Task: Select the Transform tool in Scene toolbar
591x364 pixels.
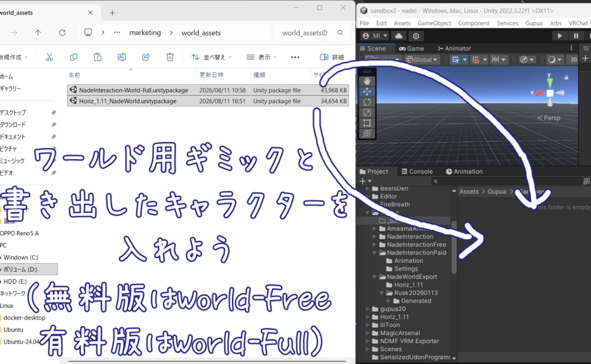Action: point(366,133)
